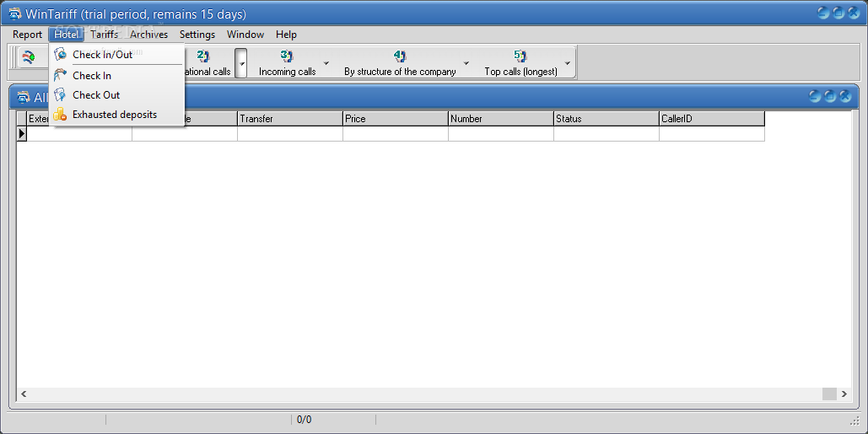The width and height of the screenshot is (868, 434).
Task: Maximize the inner report window
Action: [x=830, y=96]
